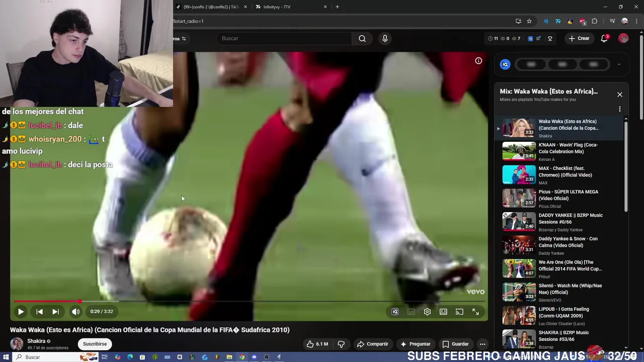Screen dimensions: 644x362
Task: Open 7TV extension icon
Action: [x=558, y=21]
